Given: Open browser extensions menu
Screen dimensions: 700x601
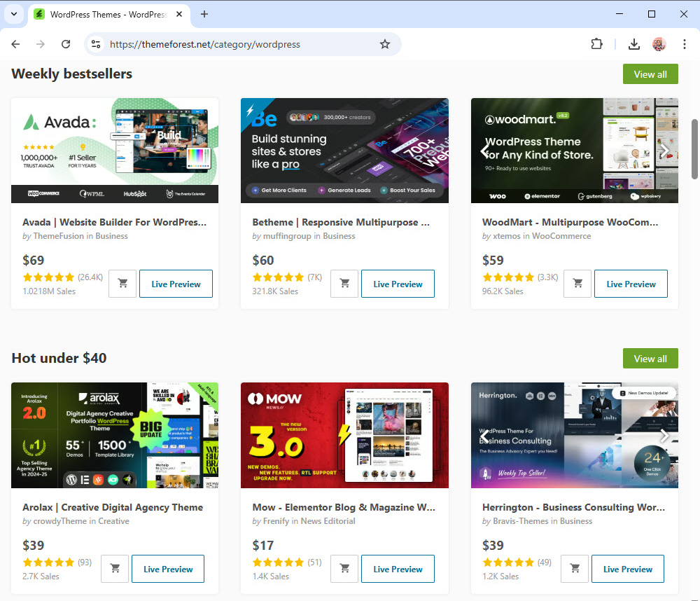Looking at the screenshot, I should point(596,44).
